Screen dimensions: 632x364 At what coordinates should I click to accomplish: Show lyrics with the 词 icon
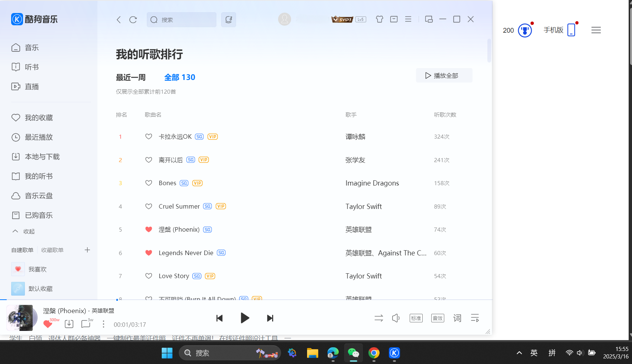(457, 318)
